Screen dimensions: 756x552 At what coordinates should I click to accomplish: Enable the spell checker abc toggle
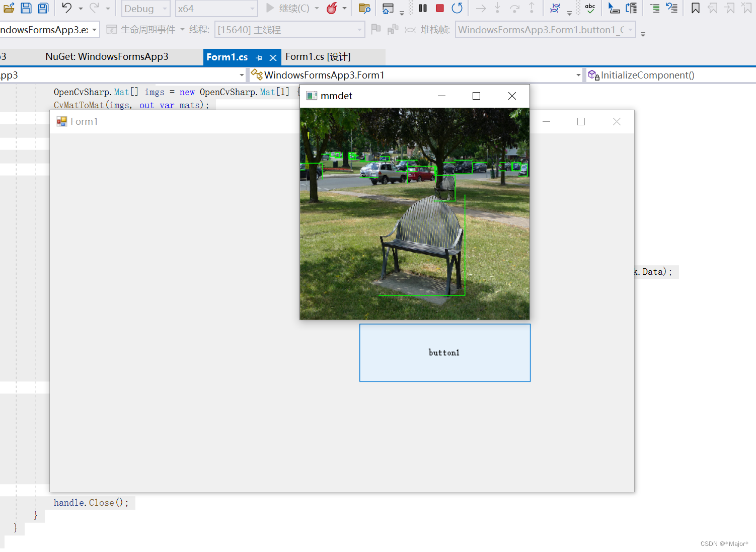point(590,8)
